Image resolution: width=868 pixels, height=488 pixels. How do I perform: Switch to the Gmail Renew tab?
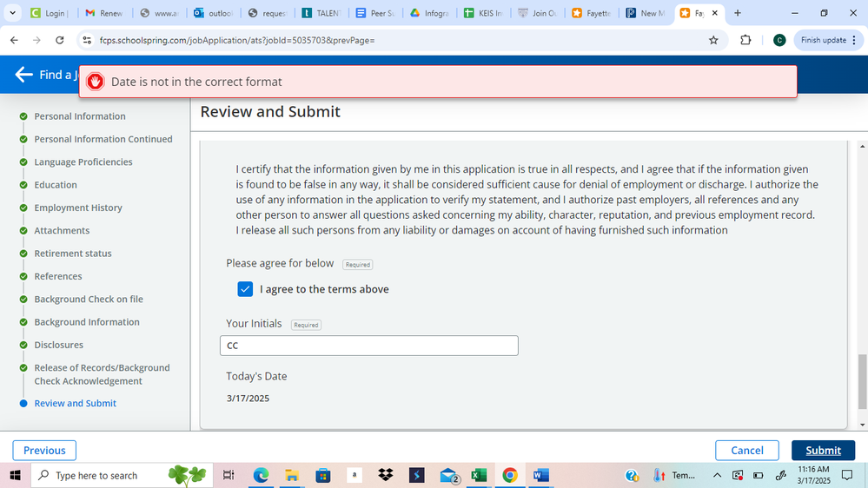pyautogui.click(x=104, y=13)
